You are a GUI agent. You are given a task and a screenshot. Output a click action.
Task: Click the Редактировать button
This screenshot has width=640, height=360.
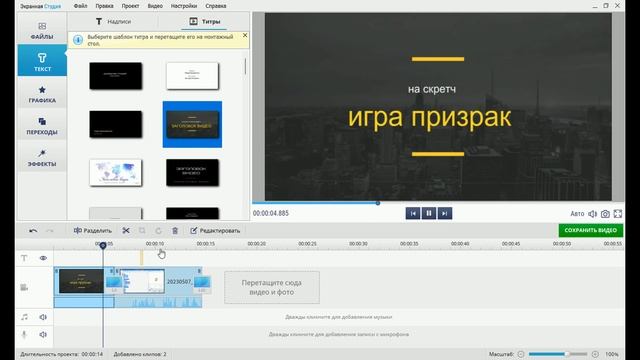(215, 231)
